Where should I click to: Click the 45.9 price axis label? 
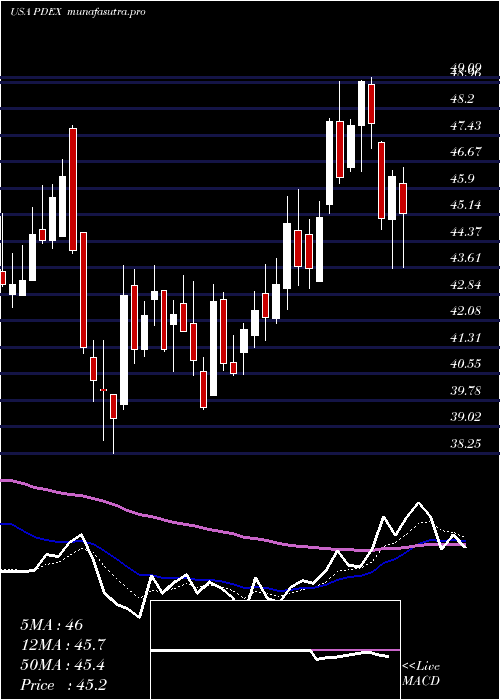[462, 179]
